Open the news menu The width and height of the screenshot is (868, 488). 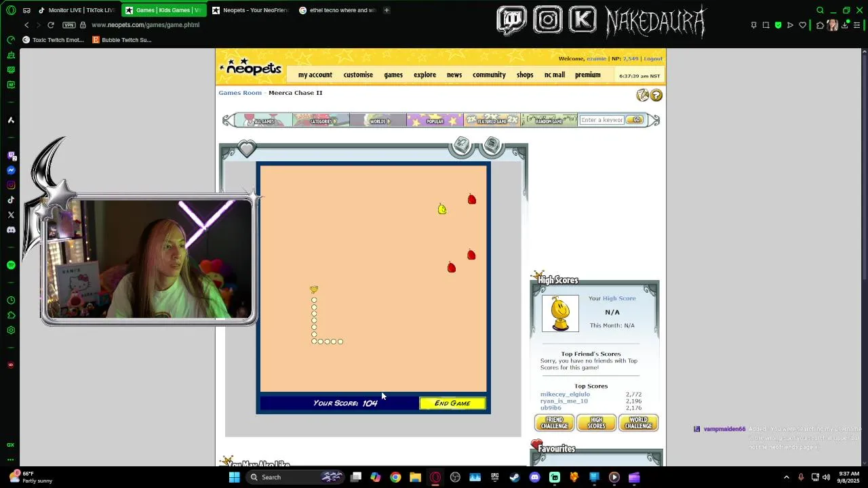[454, 75]
